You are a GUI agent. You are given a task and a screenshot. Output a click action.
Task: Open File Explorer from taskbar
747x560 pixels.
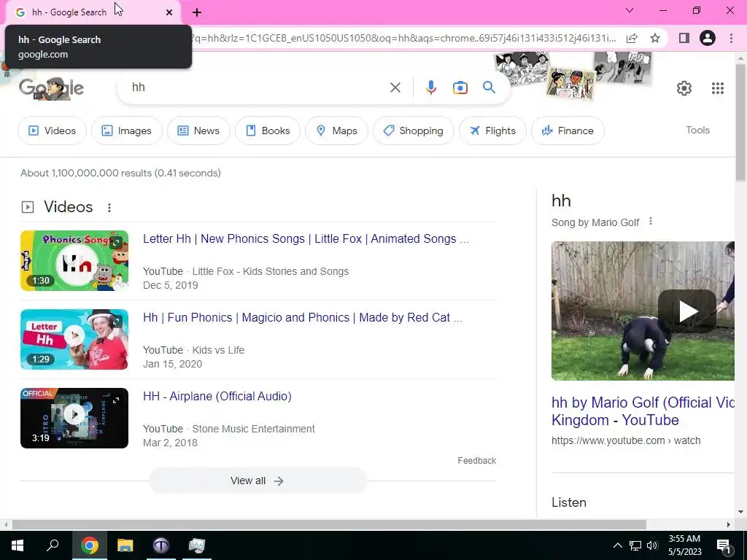point(125,545)
